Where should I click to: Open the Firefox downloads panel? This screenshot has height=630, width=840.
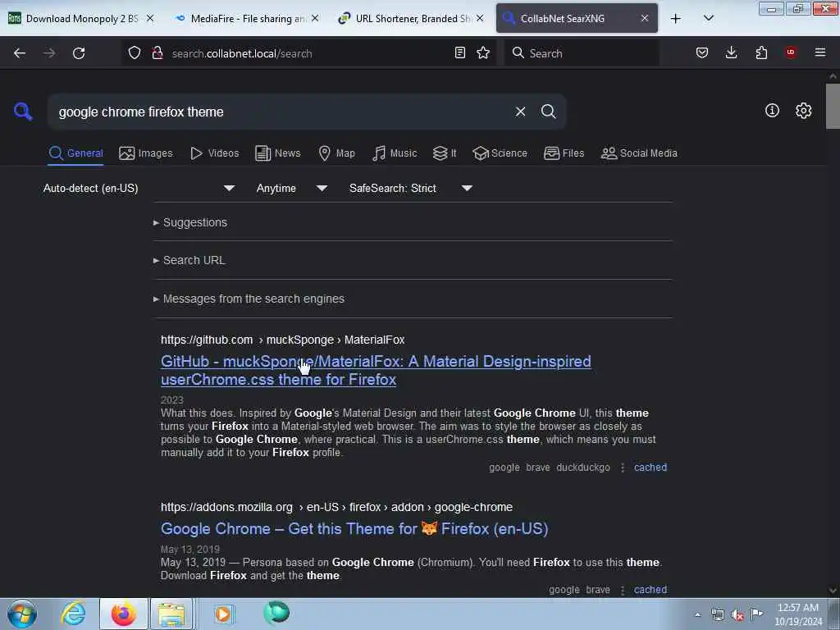pyautogui.click(x=731, y=52)
